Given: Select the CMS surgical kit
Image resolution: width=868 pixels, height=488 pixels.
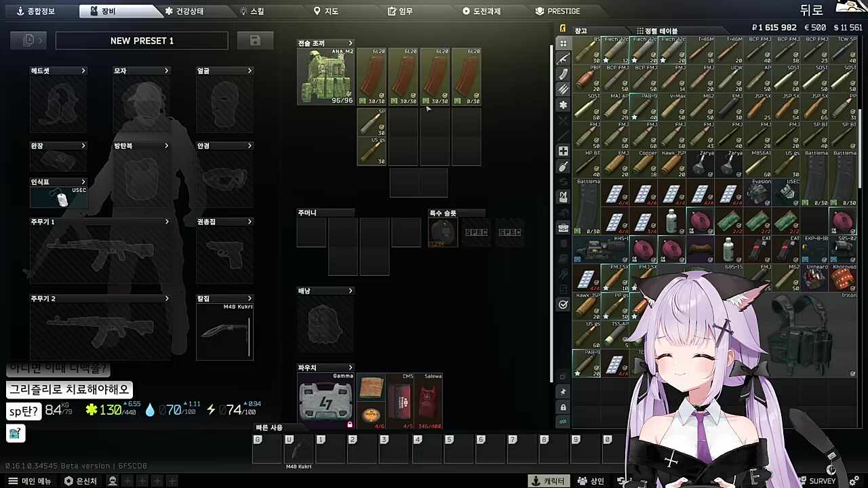Looking at the screenshot, I should pos(400,401).
